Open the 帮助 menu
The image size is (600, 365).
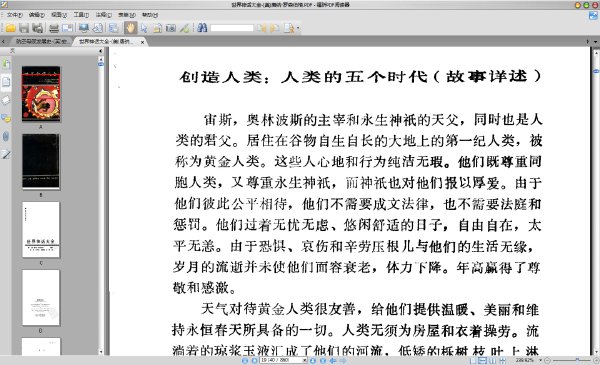point(150,15)
